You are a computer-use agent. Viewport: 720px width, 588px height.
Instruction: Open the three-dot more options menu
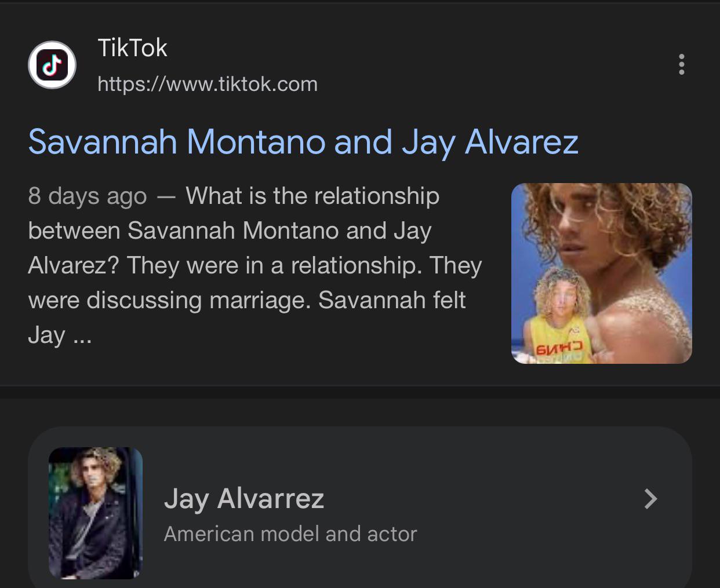681,64
